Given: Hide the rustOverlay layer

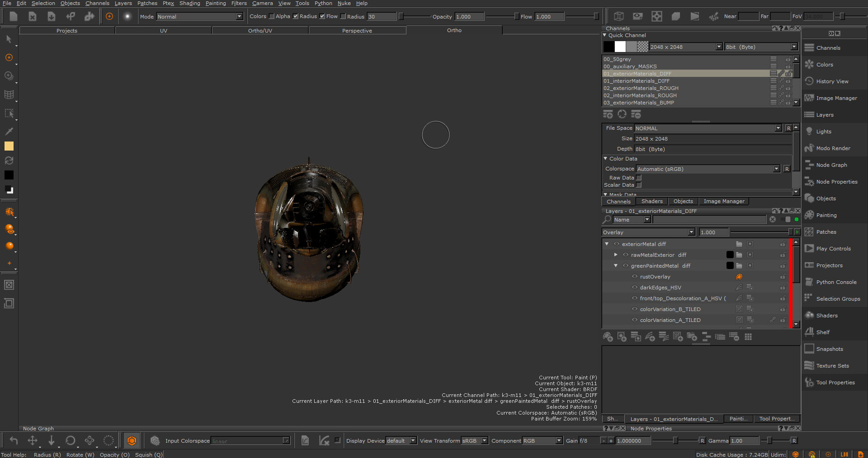Looking at the screenshot, I should [x=635, y=277].
